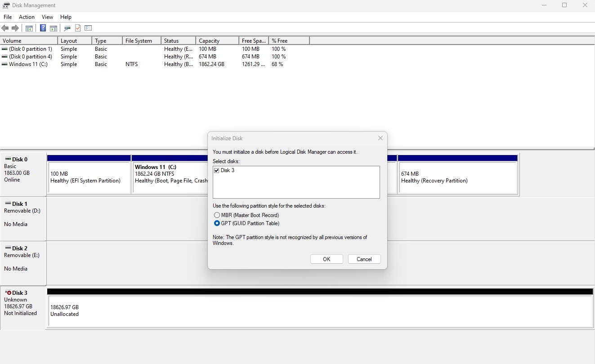Close the Initialize Disk dialog with X
Screen dimensions: 595x364
pyautogui.click(x=380, y=138)
